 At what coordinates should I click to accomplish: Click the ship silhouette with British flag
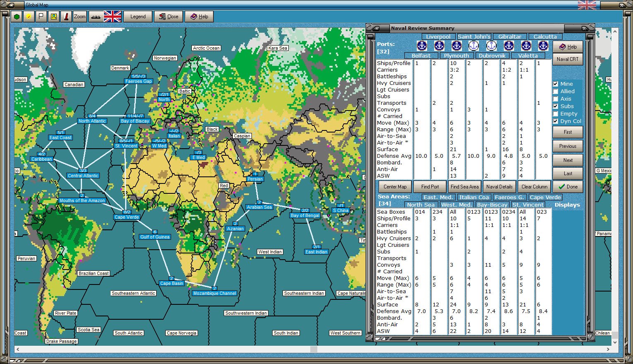click(105, 17)
